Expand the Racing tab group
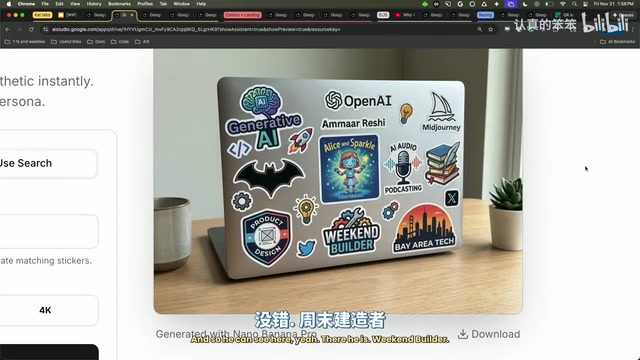 (485, 15)
